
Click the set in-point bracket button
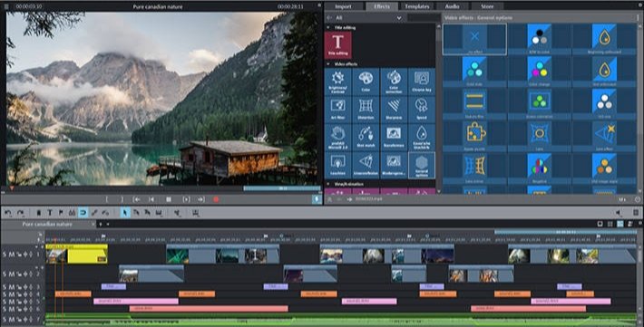107,199
